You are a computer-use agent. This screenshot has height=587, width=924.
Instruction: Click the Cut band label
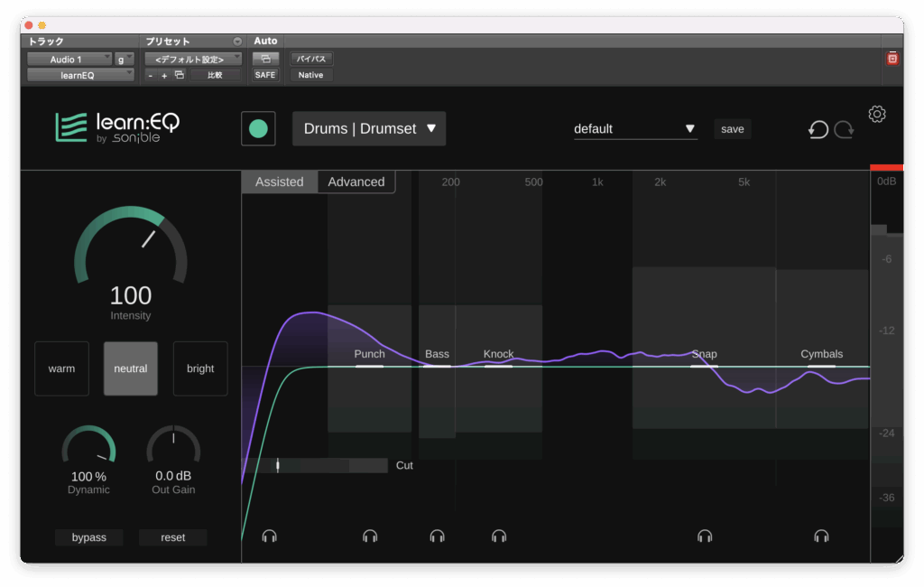[x=404, y=465]
